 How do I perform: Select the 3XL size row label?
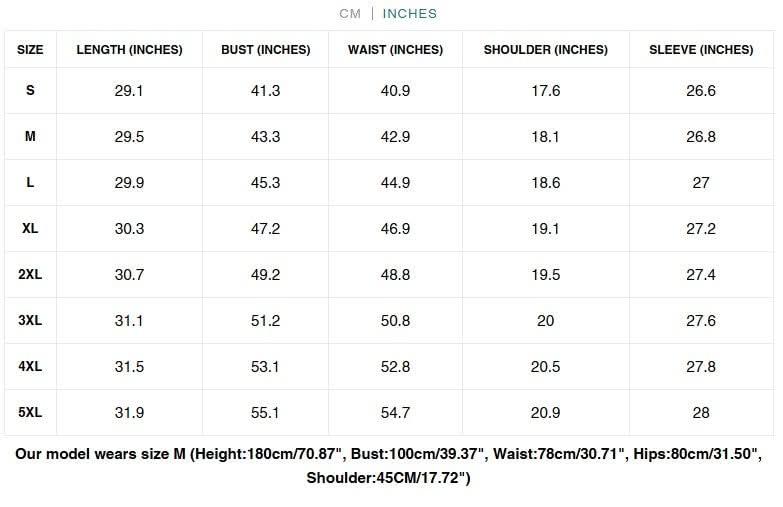(30, 320)
